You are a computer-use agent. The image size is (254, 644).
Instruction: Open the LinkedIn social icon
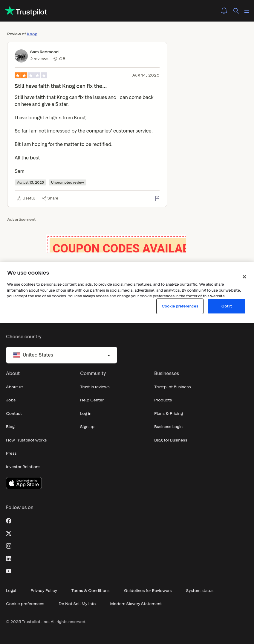coord(9,558)
